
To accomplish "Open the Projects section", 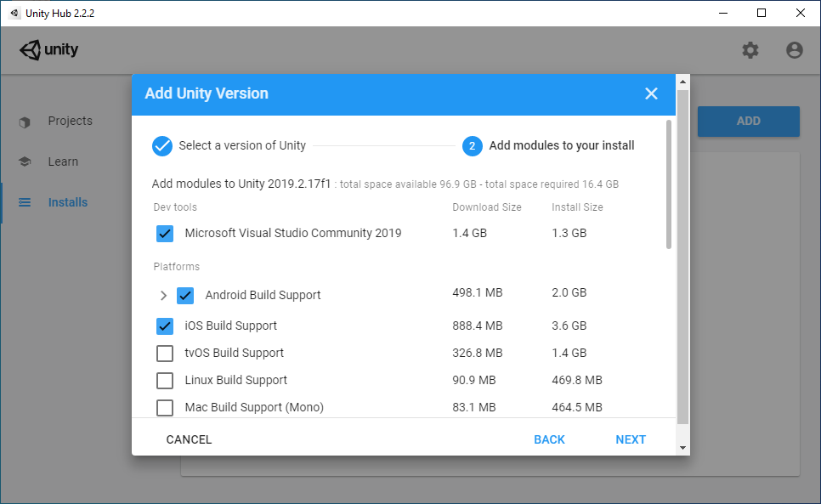I will tap(71, 121).
